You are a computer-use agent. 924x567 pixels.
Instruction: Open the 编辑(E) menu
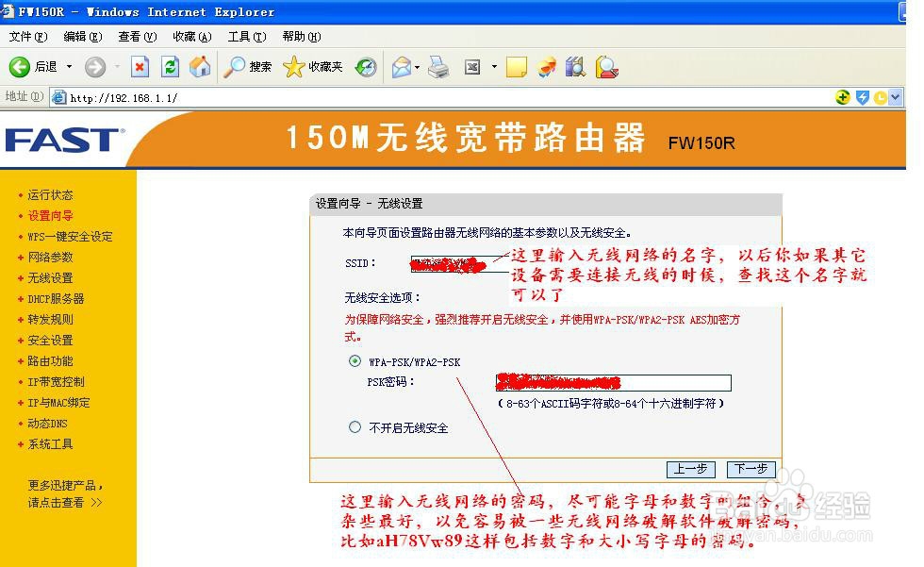point(83,37)
